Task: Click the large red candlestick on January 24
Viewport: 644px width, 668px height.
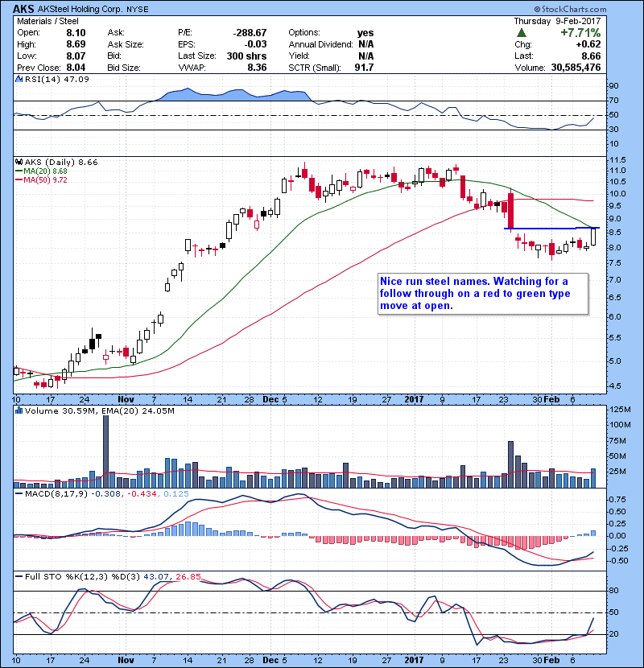Action: [x=510, y=211]
